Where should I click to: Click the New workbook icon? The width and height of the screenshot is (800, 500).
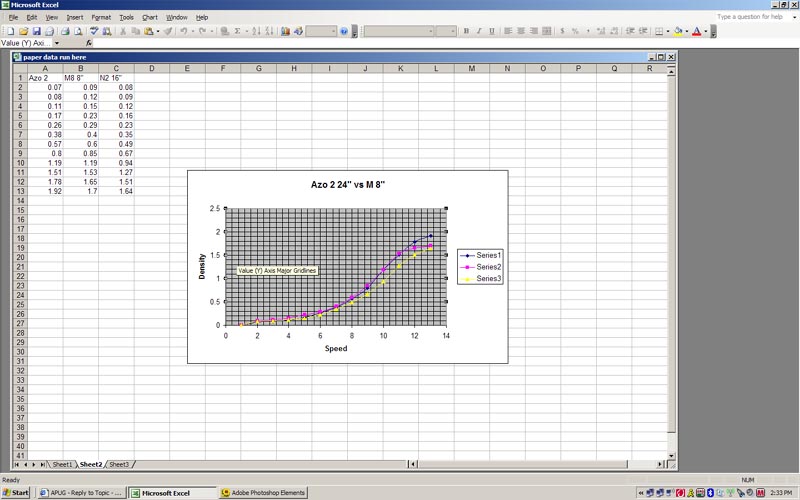(x=8, y=31)
